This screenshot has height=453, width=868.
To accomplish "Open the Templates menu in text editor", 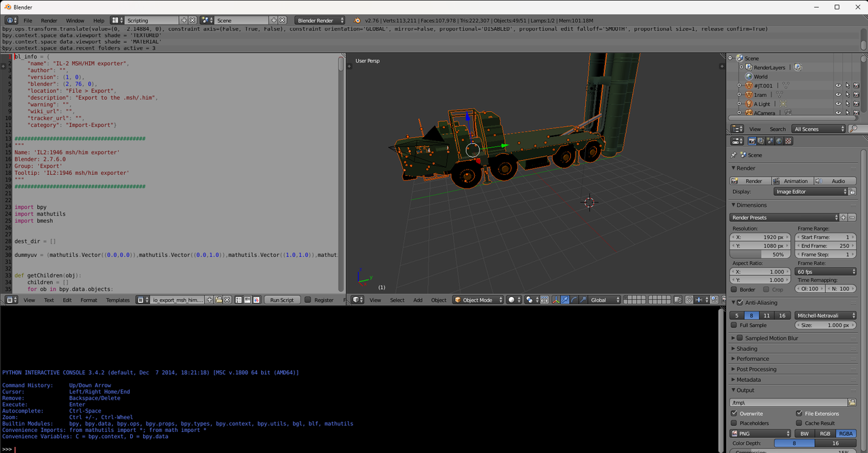I will pyautogui.click(x=117, y=300).
